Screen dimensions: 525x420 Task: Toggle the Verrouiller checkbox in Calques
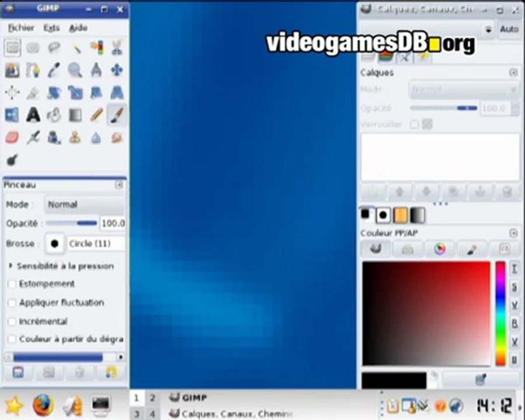tap(415, 124)
